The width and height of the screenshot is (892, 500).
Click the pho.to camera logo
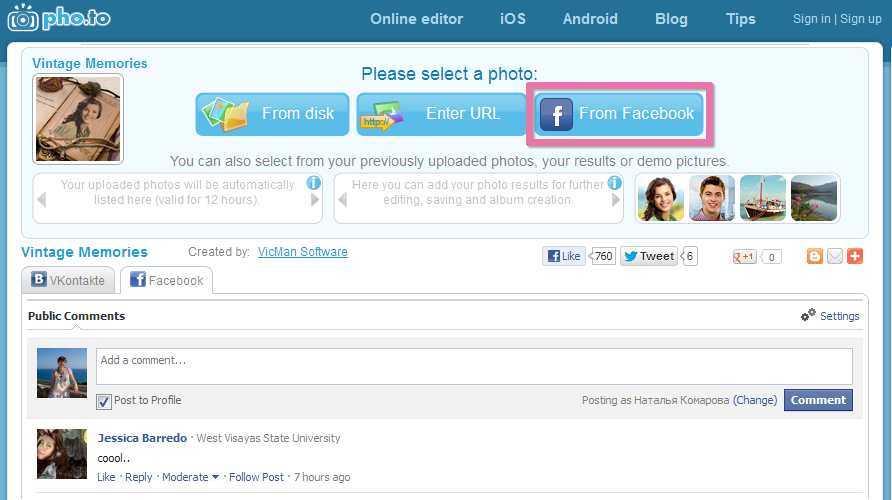(59, 17)
